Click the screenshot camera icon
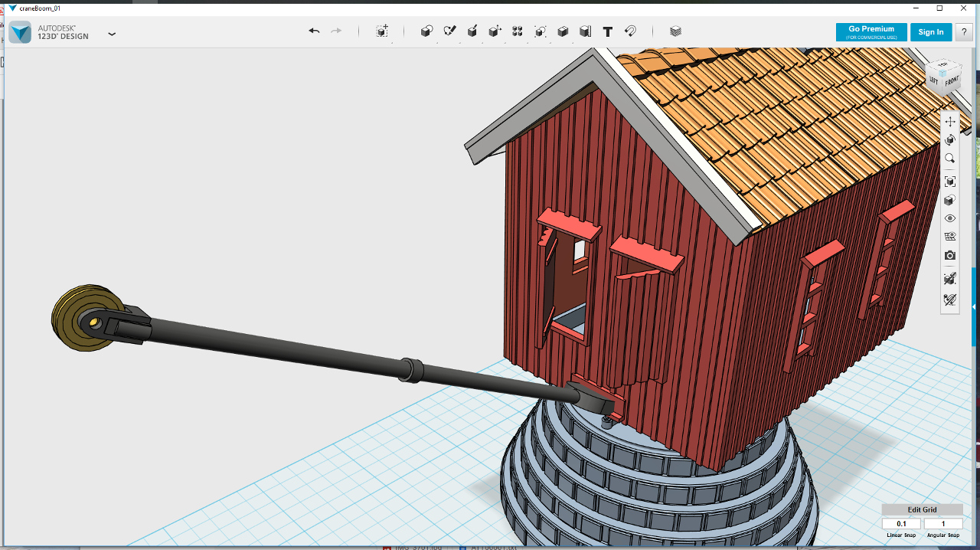980x550 pixels. click(x=950, y=255)
